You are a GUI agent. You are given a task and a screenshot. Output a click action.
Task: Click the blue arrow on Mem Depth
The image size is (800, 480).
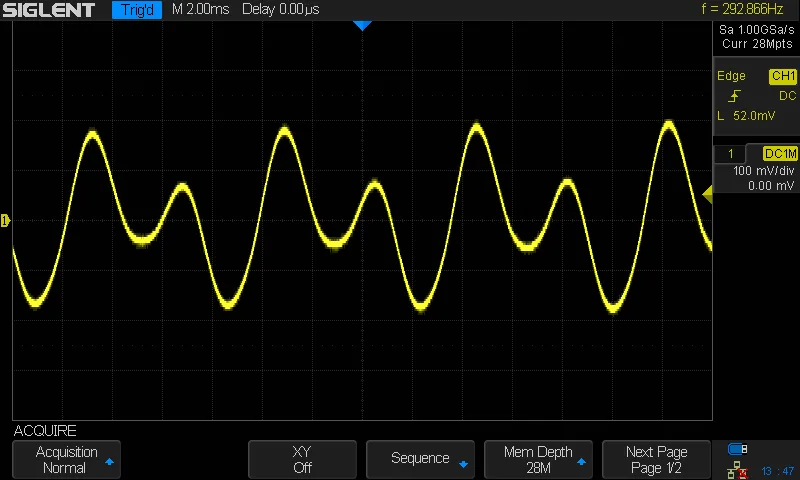pos(581,462)
